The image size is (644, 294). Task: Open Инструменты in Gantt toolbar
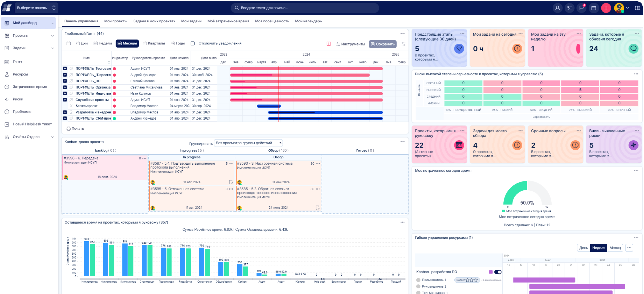tap(350, 44)
